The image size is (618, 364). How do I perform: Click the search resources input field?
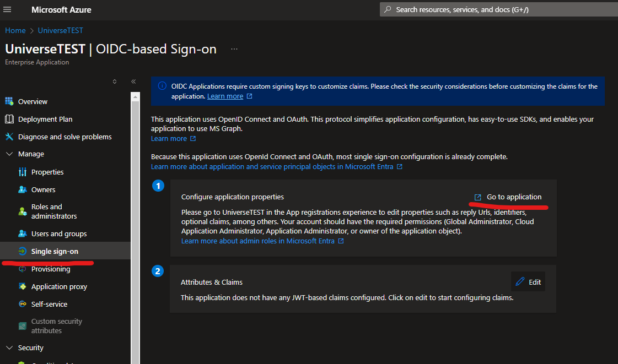(496, 9)
